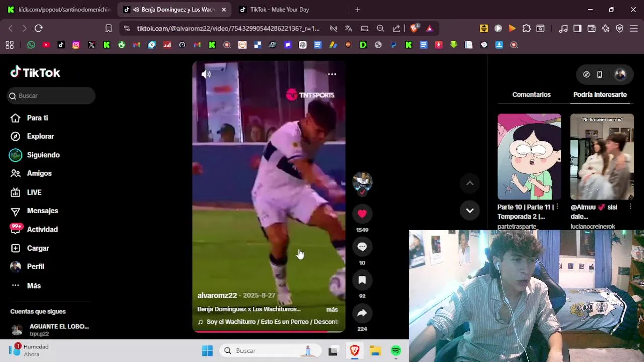Open WhatsApp bookmark
This screenshot has width=644, height=362.
(31, 45)
